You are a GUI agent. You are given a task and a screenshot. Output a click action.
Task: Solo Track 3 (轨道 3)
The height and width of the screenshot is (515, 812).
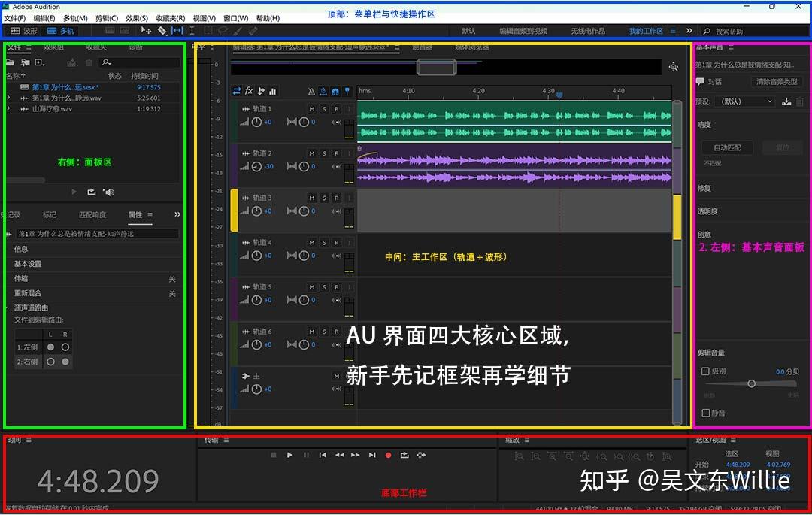point(324,198)
